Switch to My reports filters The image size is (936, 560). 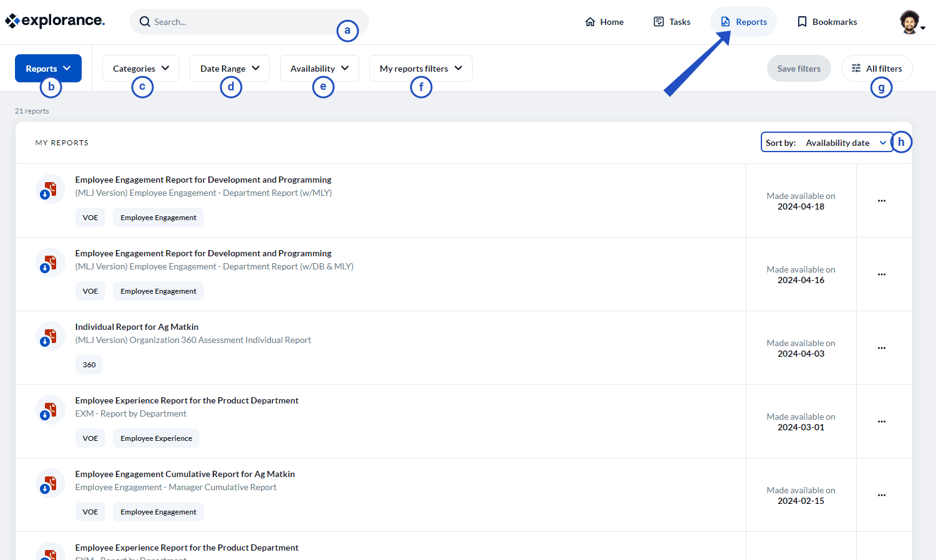tap(420, 68)
